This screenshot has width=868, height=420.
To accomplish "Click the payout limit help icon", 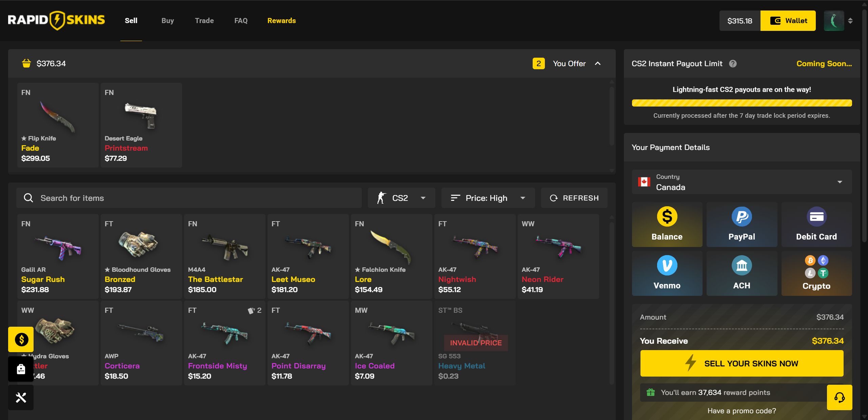I will point(733,63).
